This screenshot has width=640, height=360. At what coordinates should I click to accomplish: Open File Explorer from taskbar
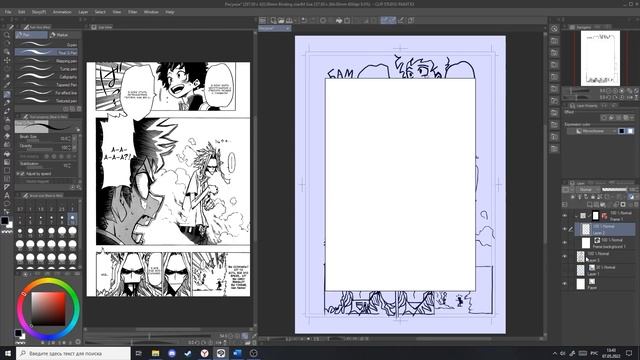click(x=155, y=353)
